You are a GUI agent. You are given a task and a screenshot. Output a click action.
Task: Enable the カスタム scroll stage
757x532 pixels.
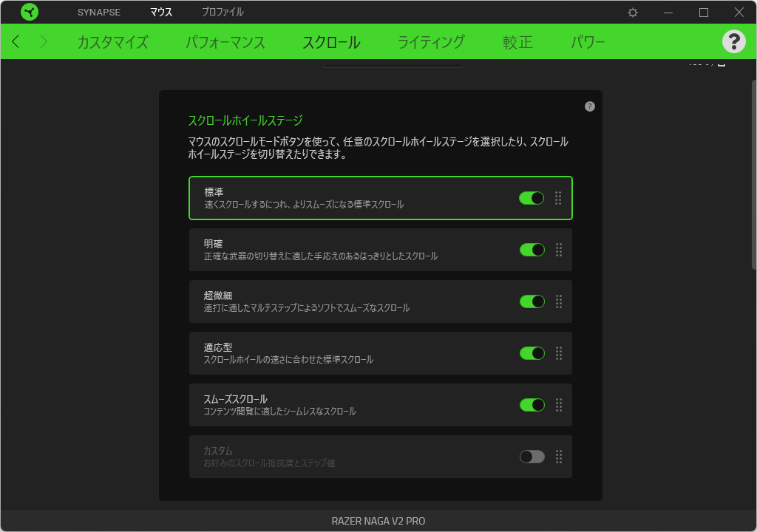(532, 457)
